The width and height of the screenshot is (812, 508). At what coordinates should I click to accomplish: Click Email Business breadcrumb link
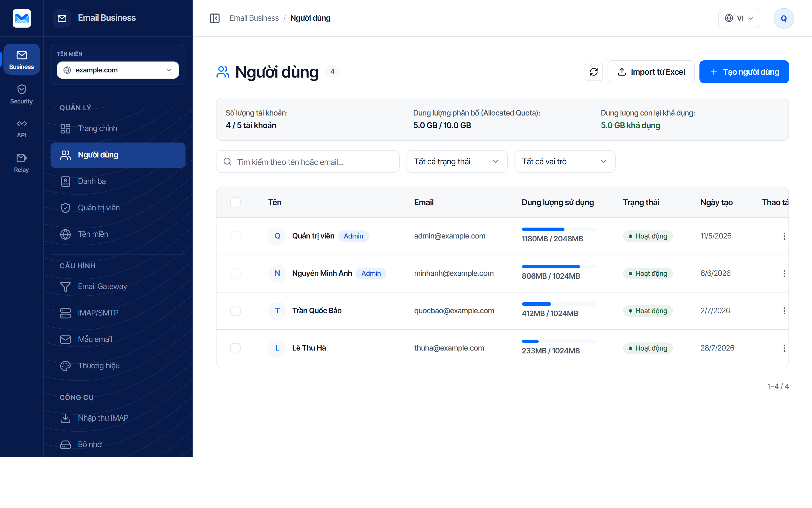(254, 18)
